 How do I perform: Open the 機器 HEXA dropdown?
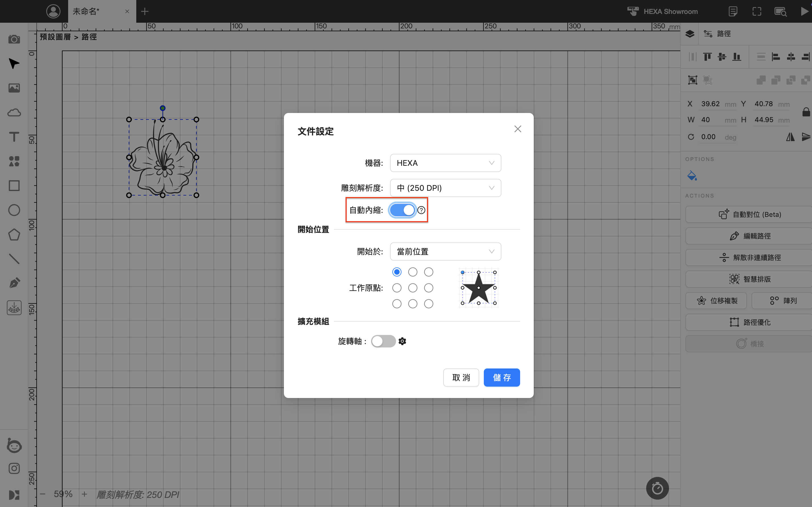[445, 163]
